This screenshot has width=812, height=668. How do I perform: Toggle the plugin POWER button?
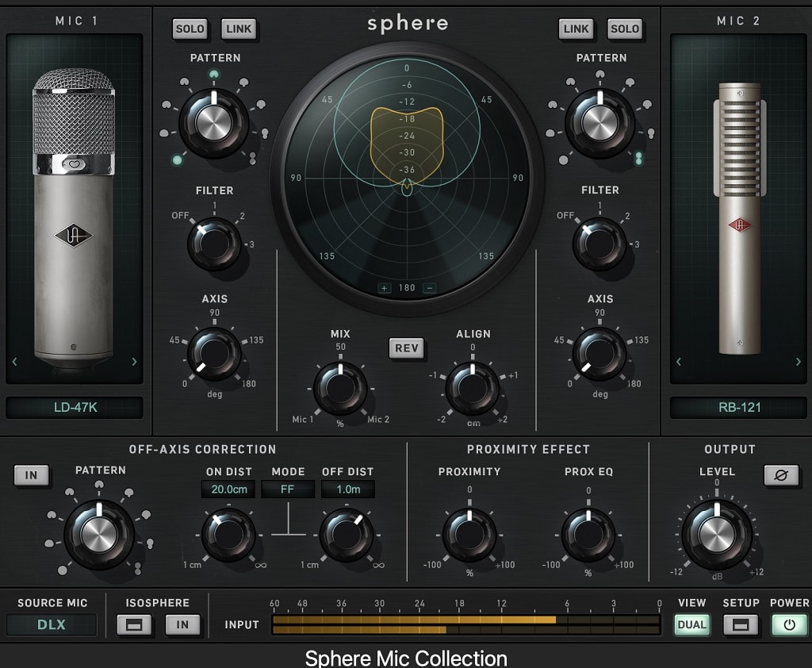[x=789, y=625]
